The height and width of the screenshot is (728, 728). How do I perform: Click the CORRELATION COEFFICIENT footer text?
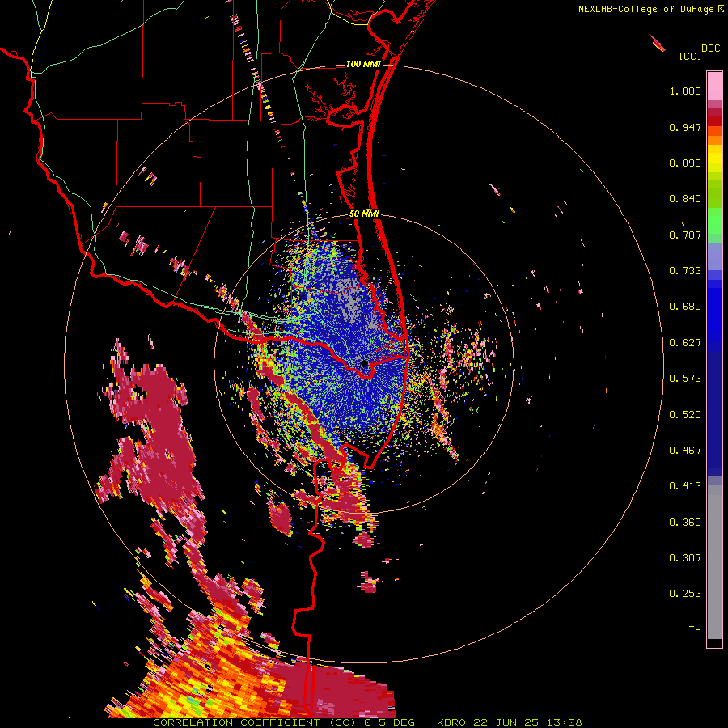tap(236, 722)
